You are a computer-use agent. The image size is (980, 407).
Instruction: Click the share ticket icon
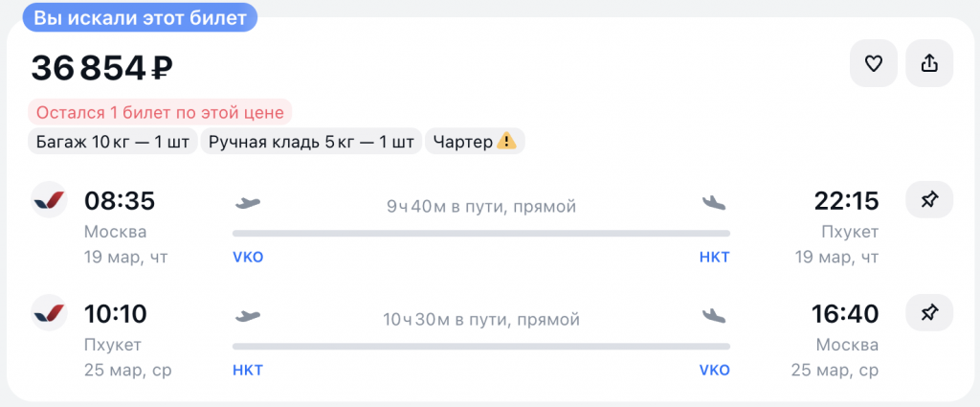(928, 63)
